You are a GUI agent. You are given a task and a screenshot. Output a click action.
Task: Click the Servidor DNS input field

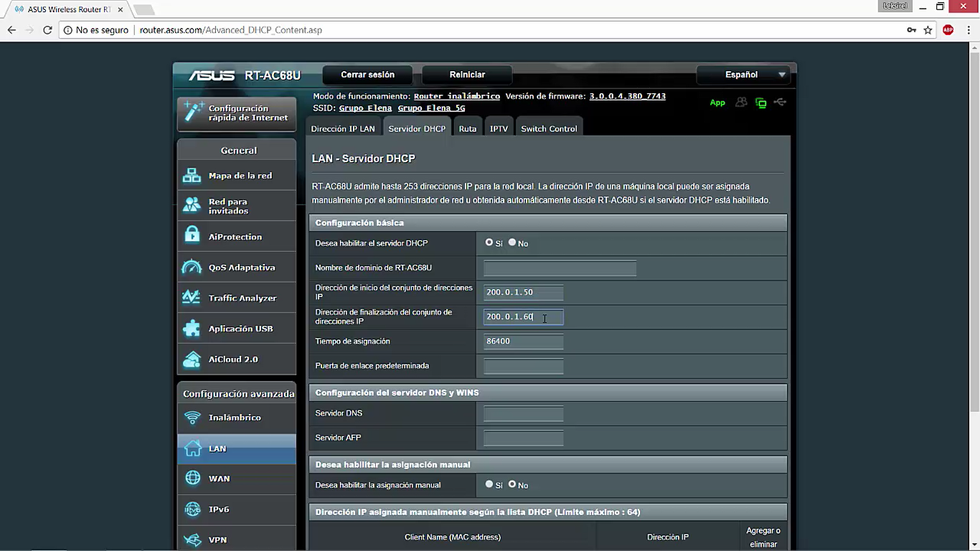pyautogui.click(x=524, y=413)
